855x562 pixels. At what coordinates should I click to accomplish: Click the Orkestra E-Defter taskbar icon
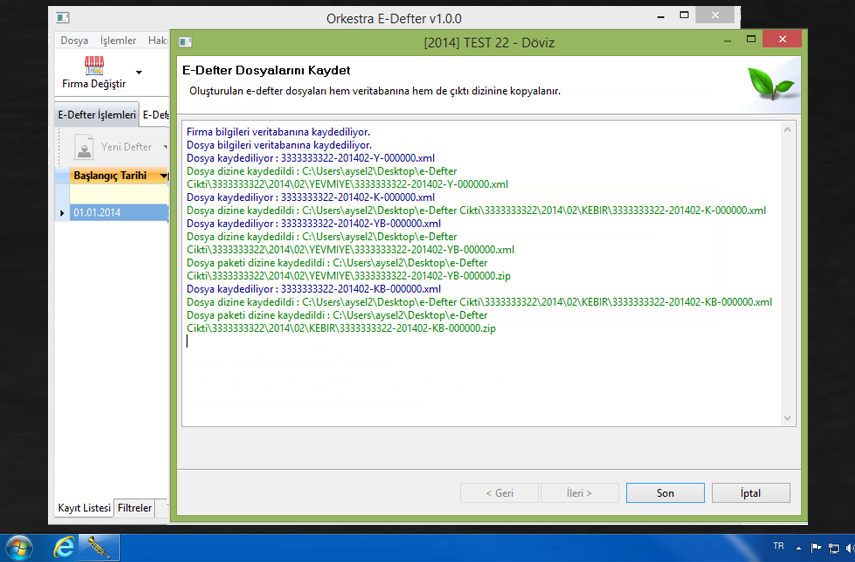99,547
